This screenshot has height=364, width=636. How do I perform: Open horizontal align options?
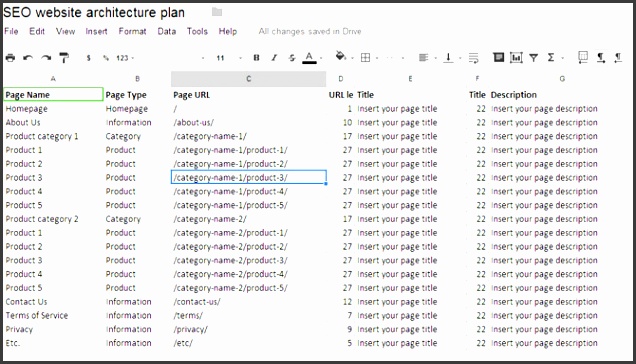tap(423, 58)
